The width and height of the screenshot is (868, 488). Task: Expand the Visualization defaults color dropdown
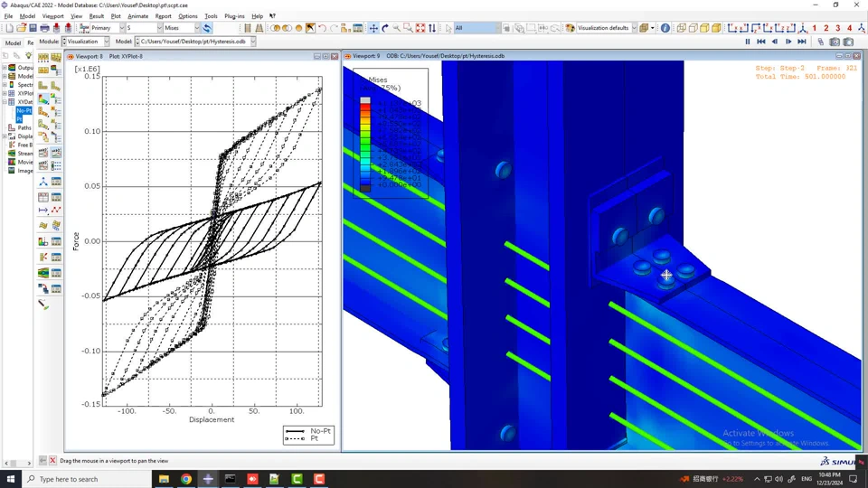[x=606, y=28]
